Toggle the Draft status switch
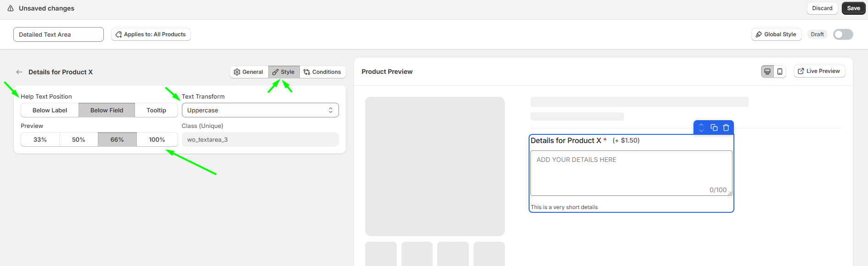This screenshot has width=868, height=266. coord(843,34)
